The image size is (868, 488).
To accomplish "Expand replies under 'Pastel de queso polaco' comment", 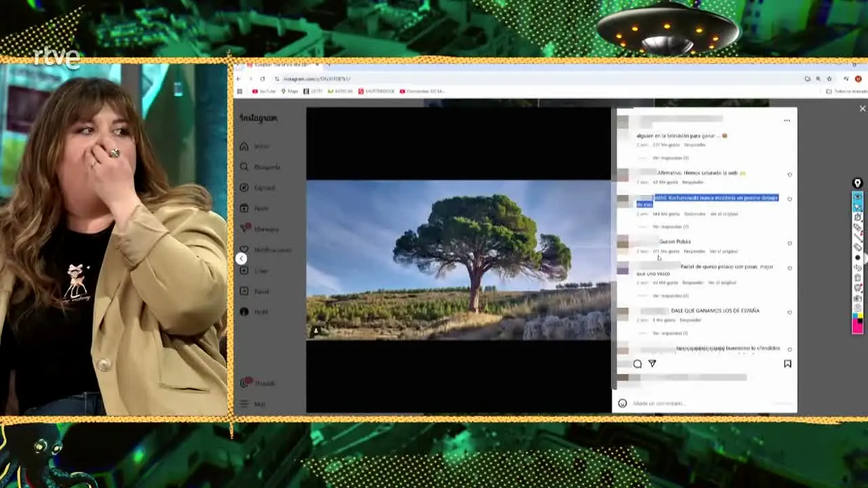I will (670, 296).
